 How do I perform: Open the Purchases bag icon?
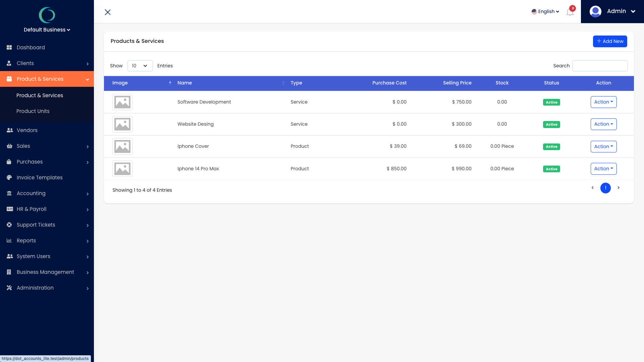click(x=9, y=162)
